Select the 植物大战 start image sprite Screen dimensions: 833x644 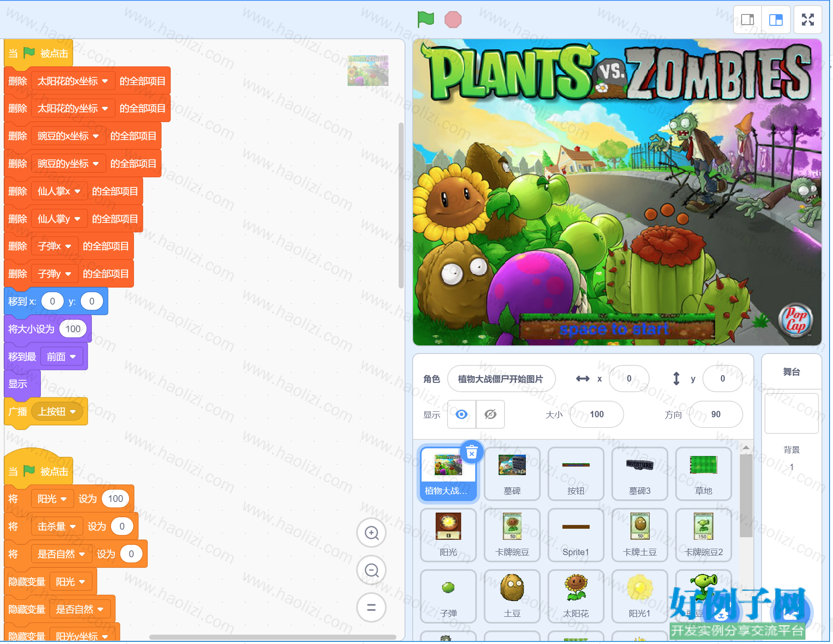(x=448, y=474)
